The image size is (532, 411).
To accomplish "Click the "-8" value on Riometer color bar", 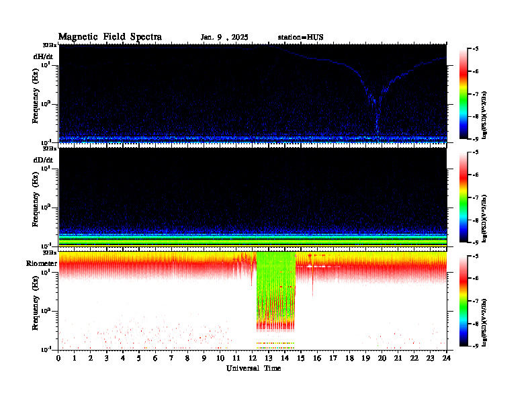I will click(476, 323).
